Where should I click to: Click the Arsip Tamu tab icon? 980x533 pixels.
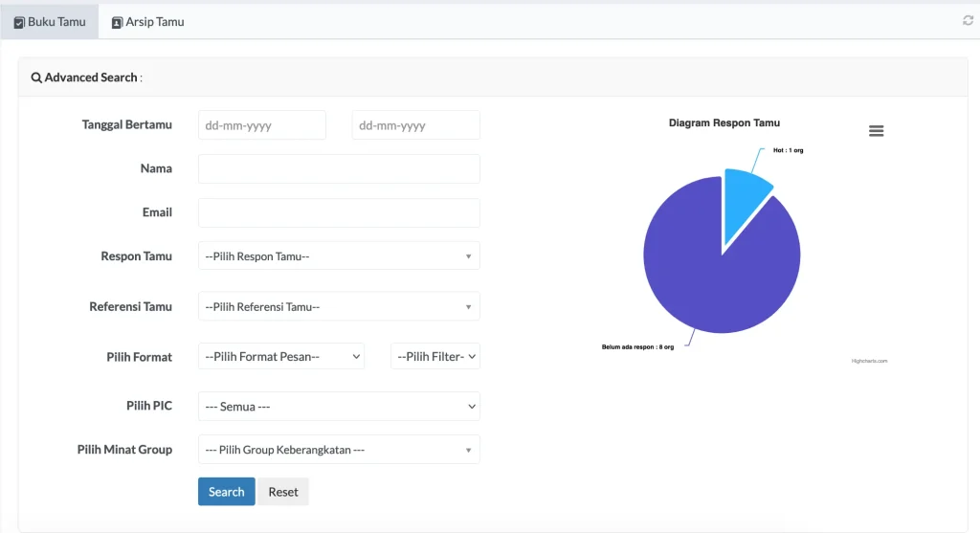[x=117, y=22]
